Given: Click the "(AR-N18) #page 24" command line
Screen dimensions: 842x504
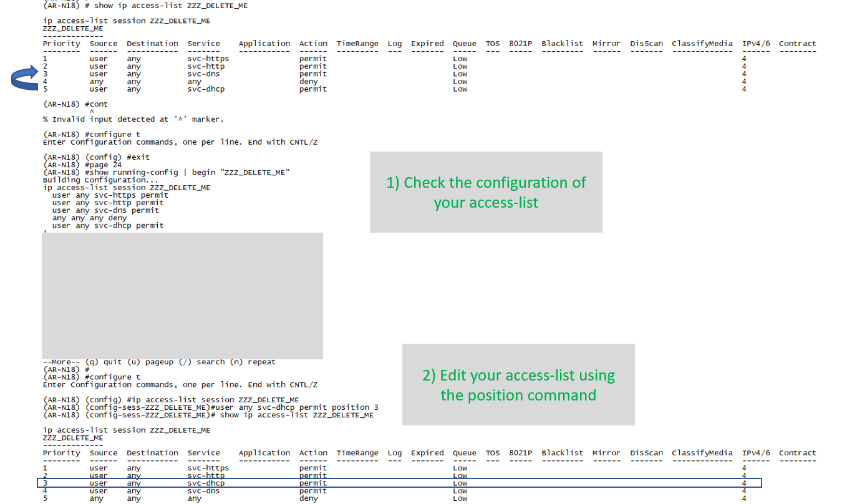Looking at the screenshot, I should click(x=82, y=165).
